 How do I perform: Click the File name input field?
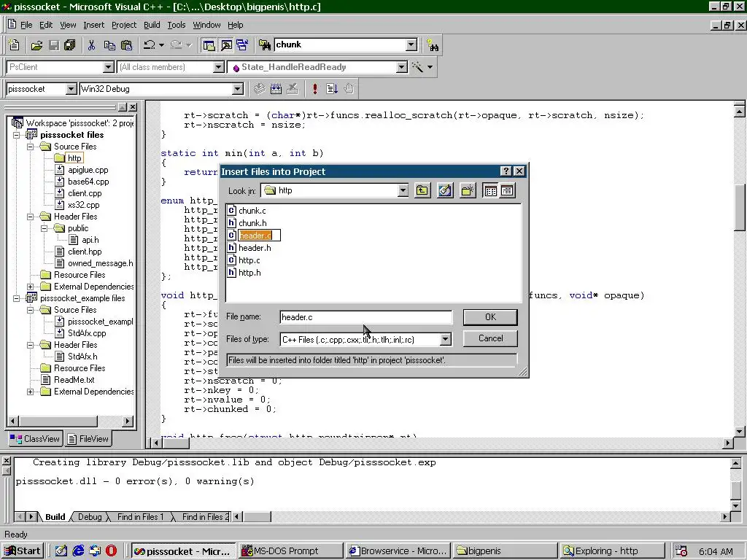point(365,317)
